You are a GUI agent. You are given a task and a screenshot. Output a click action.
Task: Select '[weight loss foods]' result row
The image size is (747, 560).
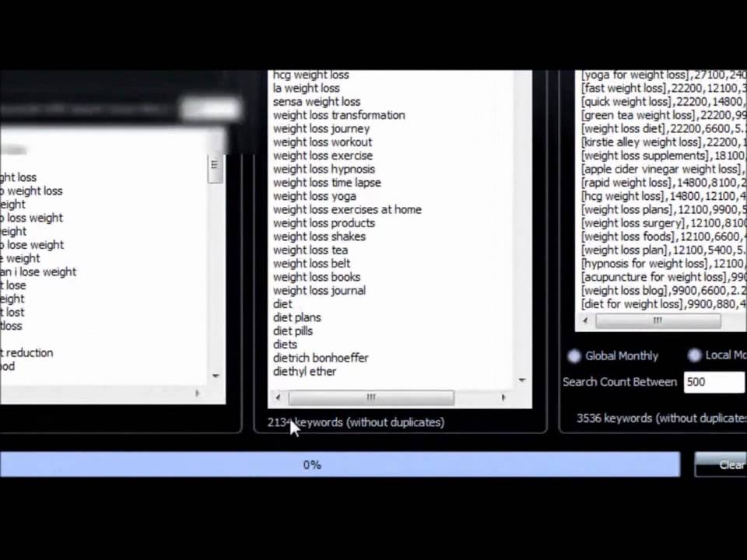pos(664,236)
